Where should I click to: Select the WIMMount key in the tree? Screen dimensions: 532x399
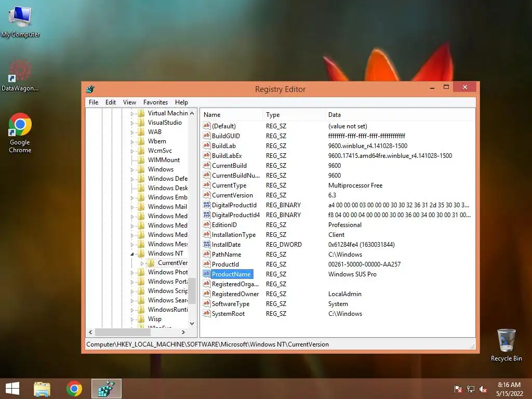[164, 160]
